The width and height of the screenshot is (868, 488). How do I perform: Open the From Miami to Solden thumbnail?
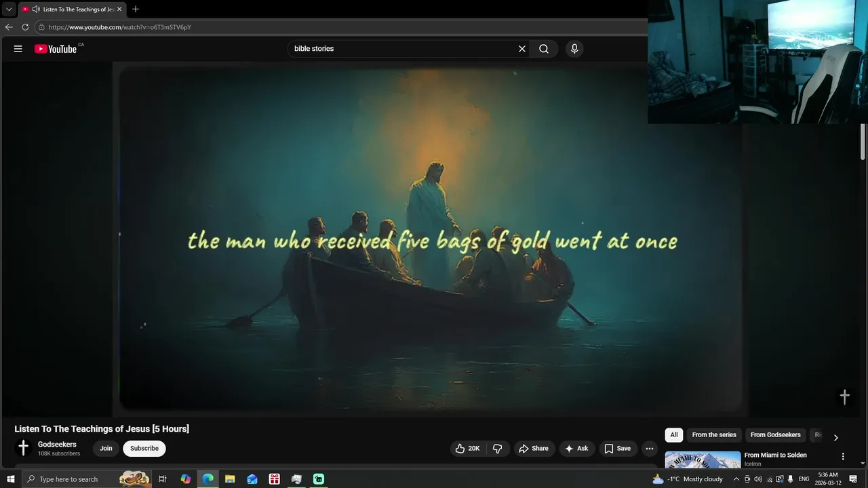pos(703,460)
